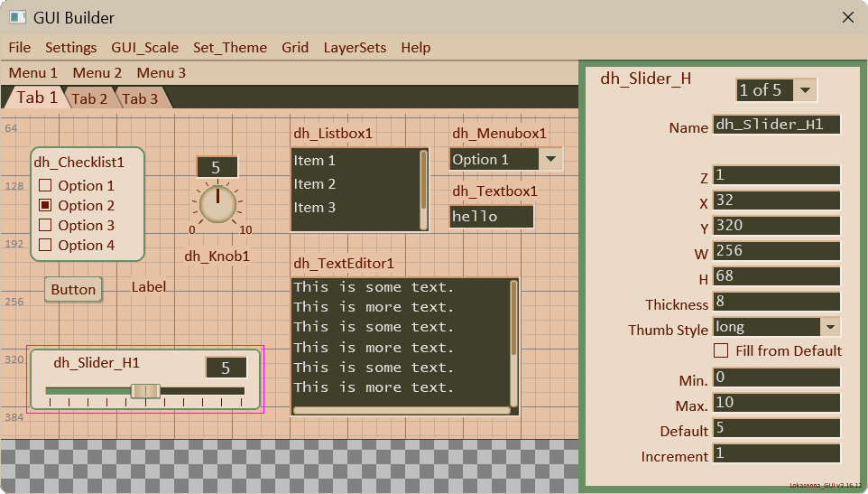Screen dimensions: 868x494
Task: Open the Grid menu
Action: coord(295,48)
